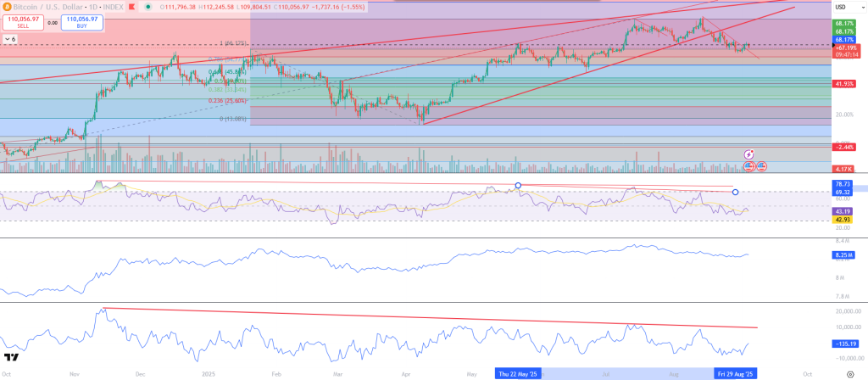This screenshot has width=868, height=380.
Task: Click the 0.00 spread value between Sell and Buy
Action: pyautogui.click(x=52, y=23)
